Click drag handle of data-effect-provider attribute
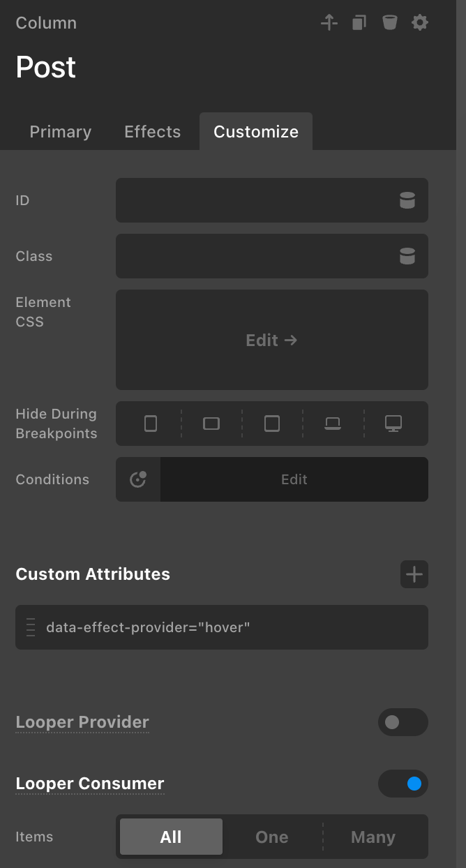 (x=31, y=627)
